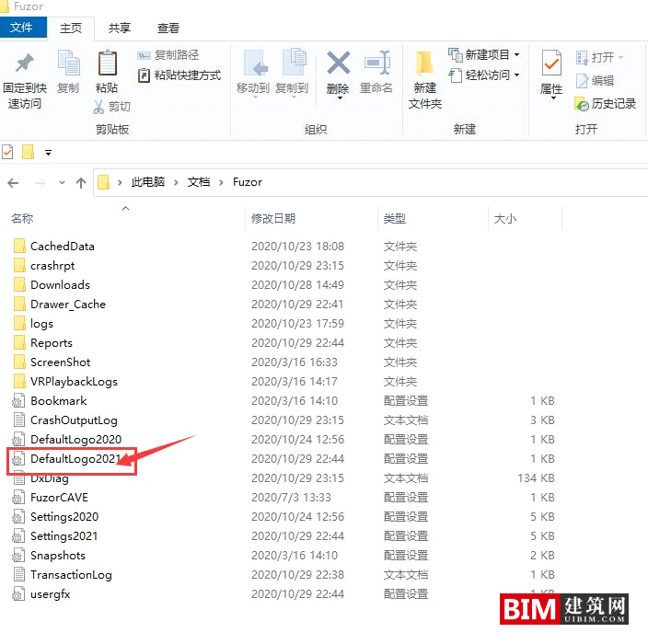Screen dimensions: 648x644
Task: Open the View ribbon tab
Action: (x=168, y=29)
